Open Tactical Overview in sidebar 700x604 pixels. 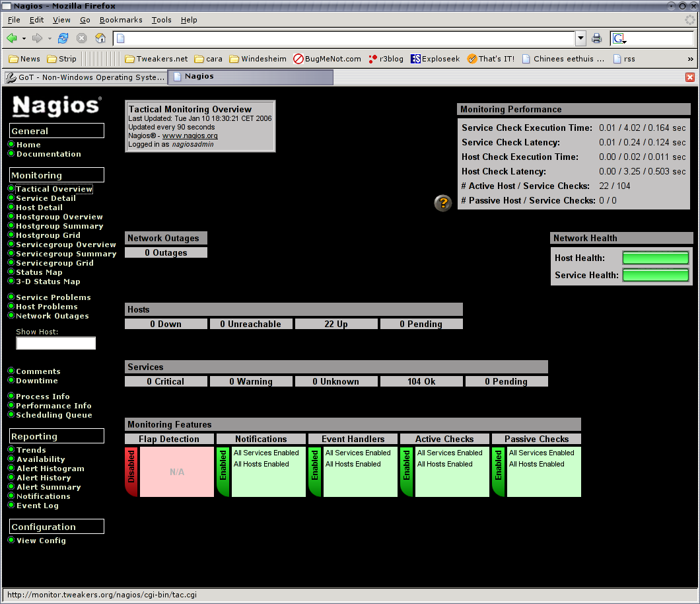(54, 189)
